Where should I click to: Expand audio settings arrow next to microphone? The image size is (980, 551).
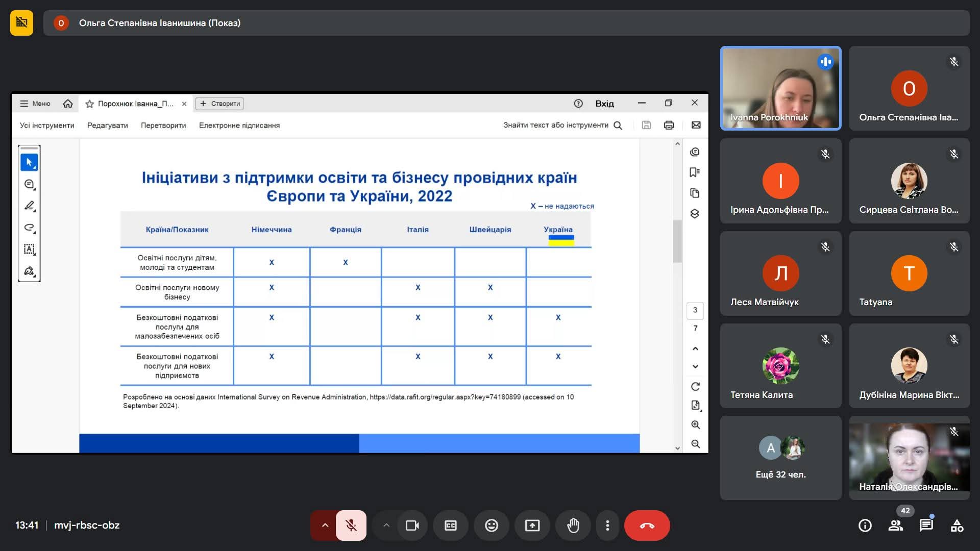coord(325,525)
